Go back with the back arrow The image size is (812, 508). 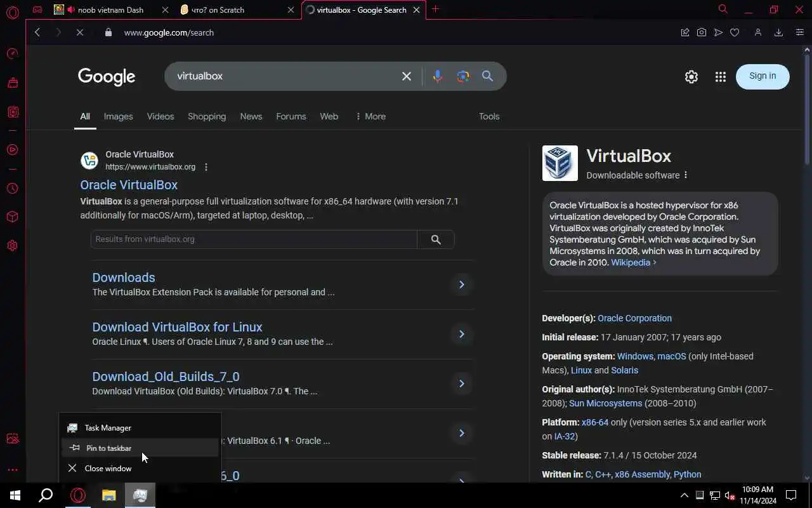(x=37, y=32)
